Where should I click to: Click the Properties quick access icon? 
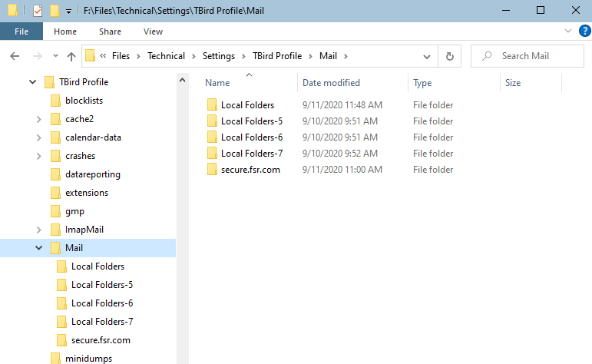[x=38, y=11]
